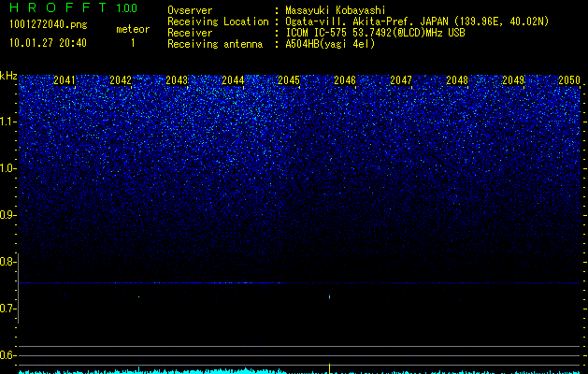Click the 0.8 frequency axis label

pos(7,262)
